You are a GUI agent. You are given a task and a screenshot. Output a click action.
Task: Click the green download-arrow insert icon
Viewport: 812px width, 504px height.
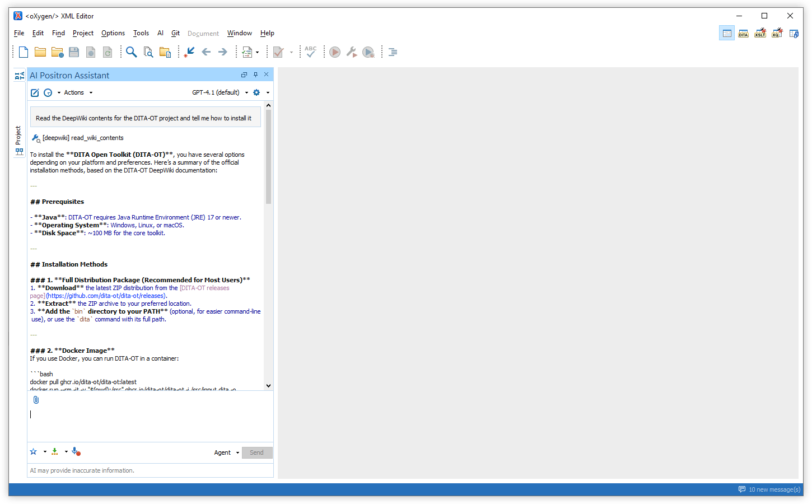pos(55,451)
